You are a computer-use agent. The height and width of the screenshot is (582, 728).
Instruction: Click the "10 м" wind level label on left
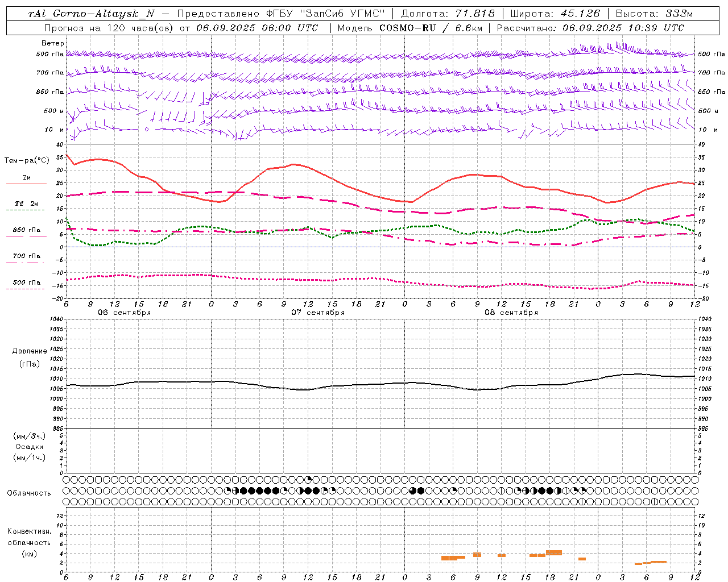pos(55,130)
